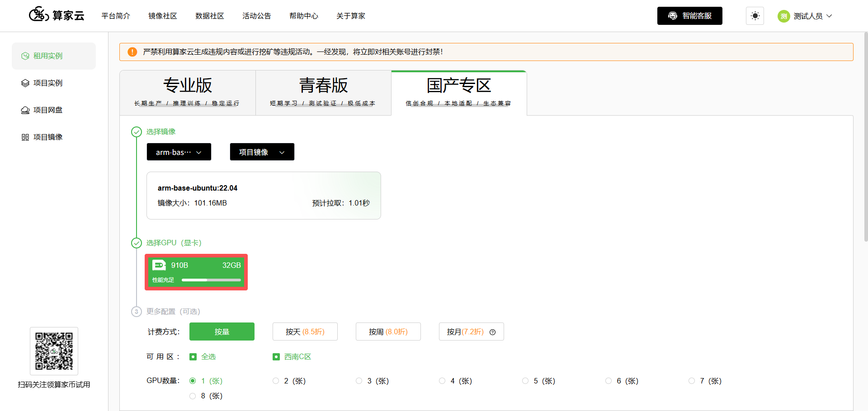The width and height of the screenshot is (868, 411).
Task: Choose 按周 (8.0折) billing method
Action: pos(388,332)
